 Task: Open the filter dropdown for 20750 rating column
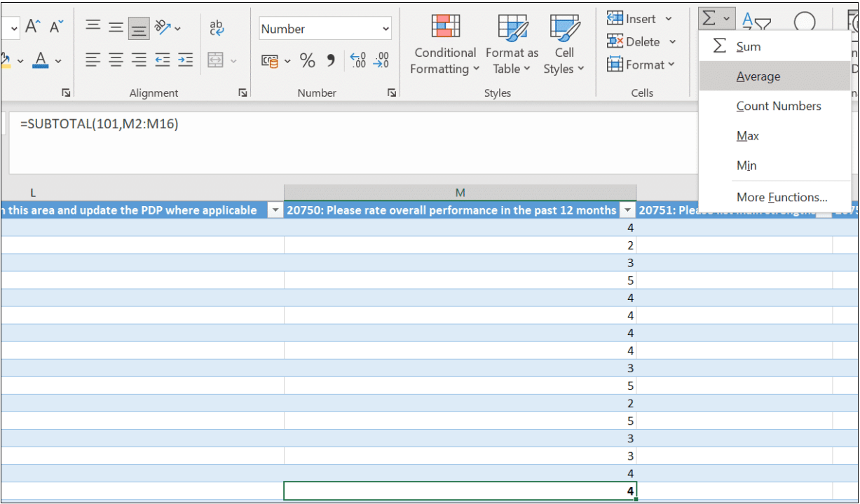coord(627,210)
